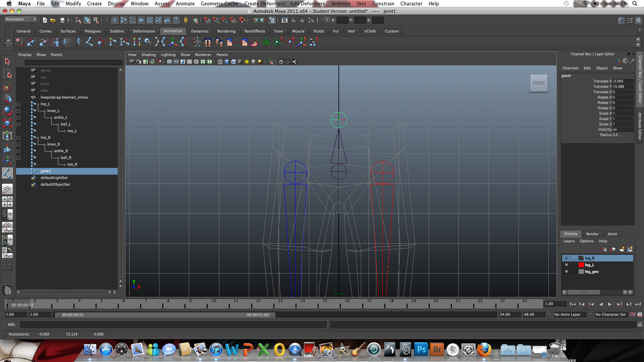This screenshot has width=644, height=362.
Task: Collapse the hip_R joint hierarchy in the Outliner
Action: 18,137
